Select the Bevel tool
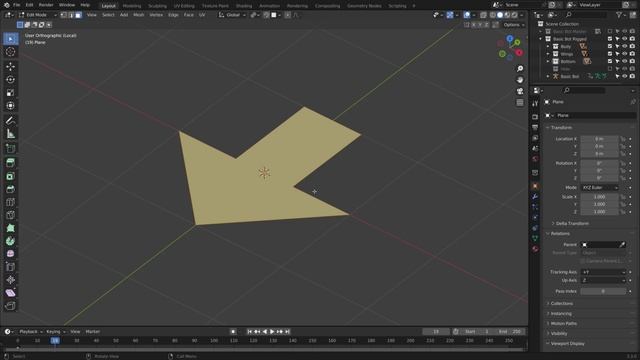Image resolution: width=640 pixels, height=360 pixels. [11, 189]
